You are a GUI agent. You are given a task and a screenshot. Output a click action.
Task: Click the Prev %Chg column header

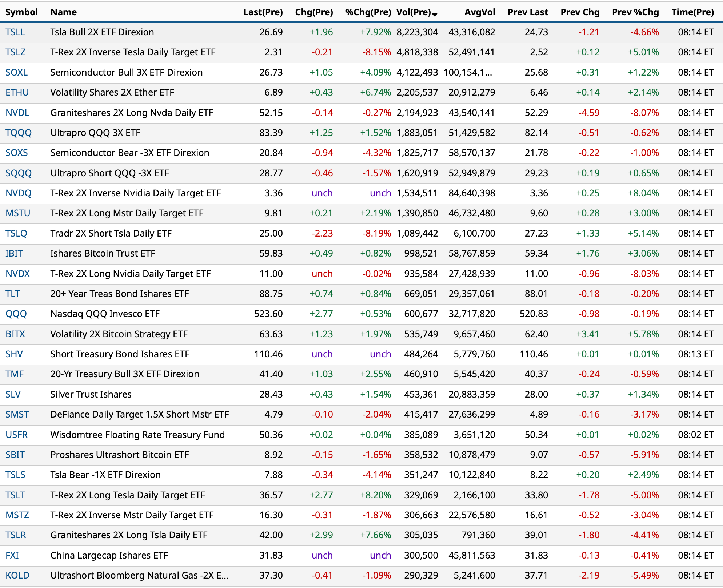(635, 12)
